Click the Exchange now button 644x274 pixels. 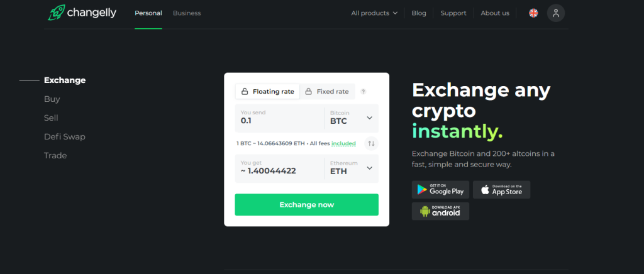point(306,205)
